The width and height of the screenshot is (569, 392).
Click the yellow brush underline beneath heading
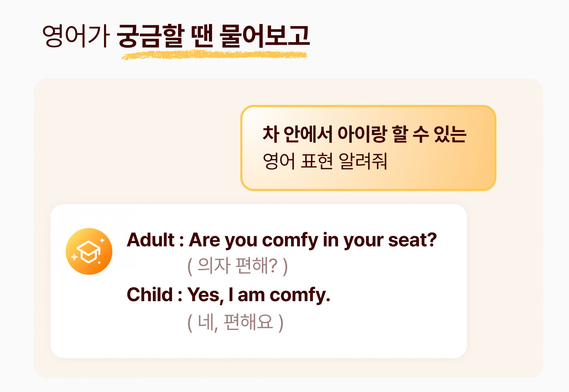point(214,55)
